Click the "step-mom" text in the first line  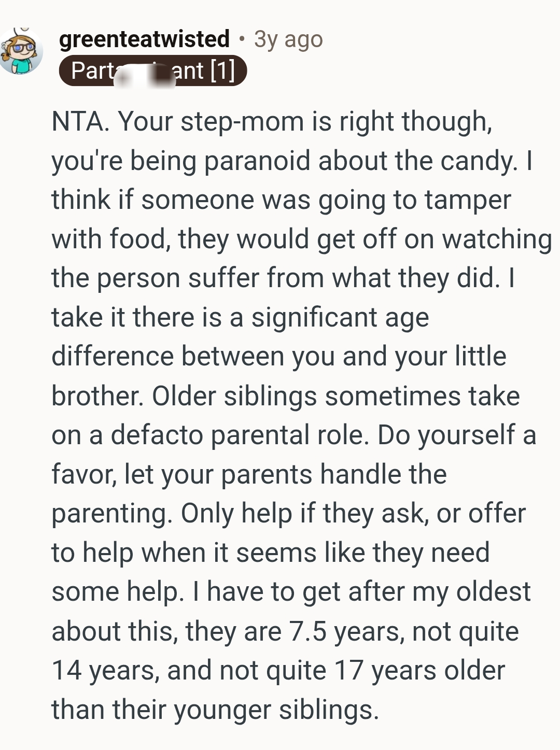coord(242,122)
